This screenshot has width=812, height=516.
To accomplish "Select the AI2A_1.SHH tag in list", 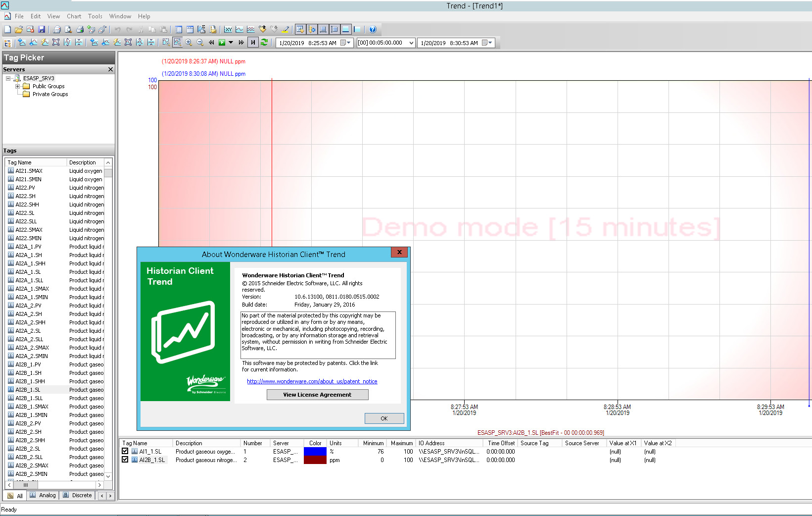I will pos(55,263).
